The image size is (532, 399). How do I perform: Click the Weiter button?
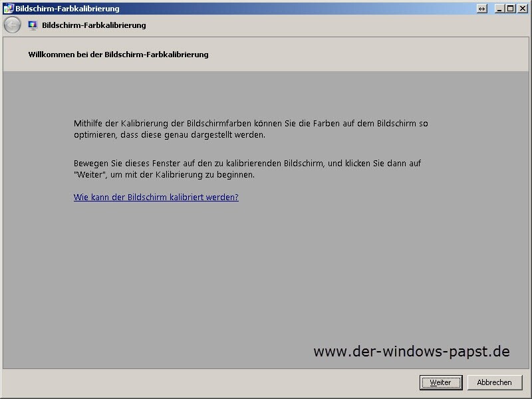(x=440, y=382)
